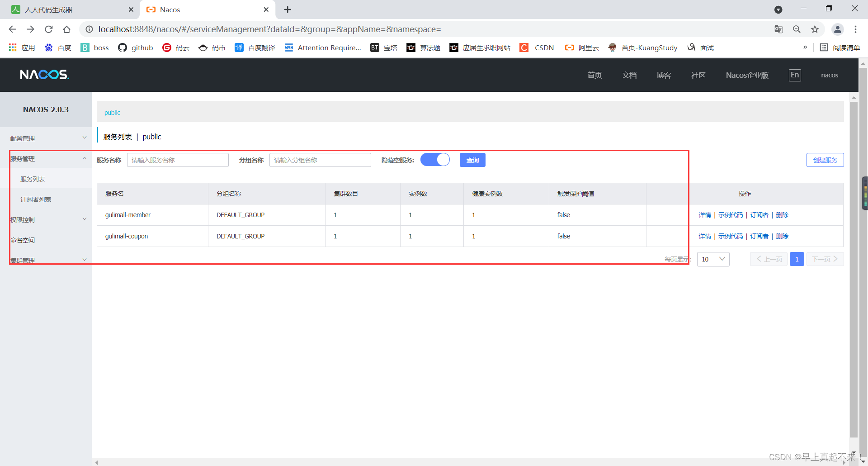Open the Chrome three-dot menu
The width and height of the screenshot is (868, 466).
coord(855,29)
